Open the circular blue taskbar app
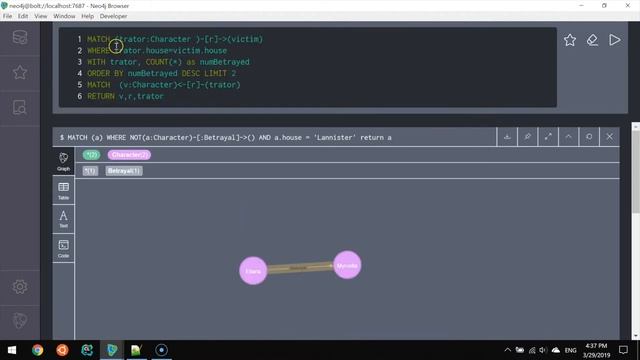 click(162, 350)
